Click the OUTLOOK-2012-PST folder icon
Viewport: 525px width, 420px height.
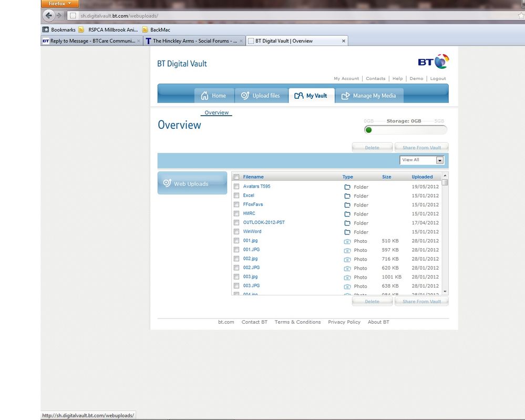(x=347, y=223)
